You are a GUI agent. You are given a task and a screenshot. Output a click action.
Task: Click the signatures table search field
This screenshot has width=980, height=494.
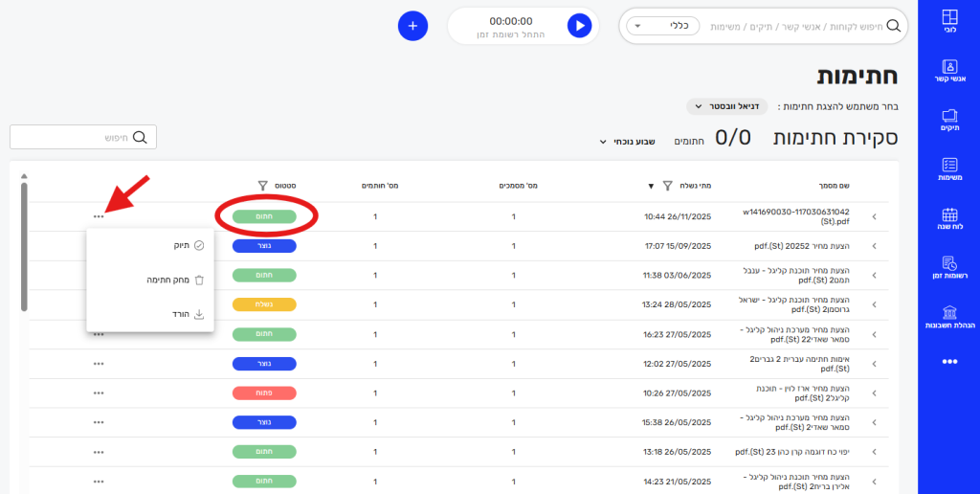coord(83,137)
